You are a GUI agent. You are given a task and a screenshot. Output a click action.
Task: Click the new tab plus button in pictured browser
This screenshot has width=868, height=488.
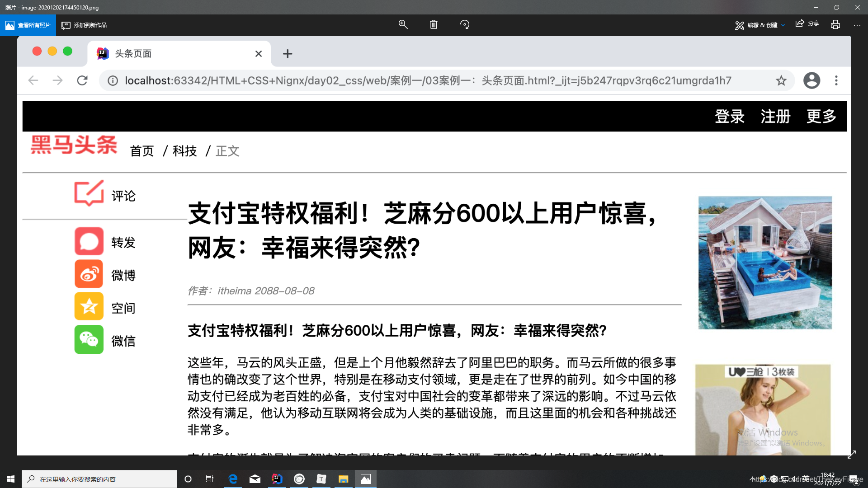coord(288,54)
